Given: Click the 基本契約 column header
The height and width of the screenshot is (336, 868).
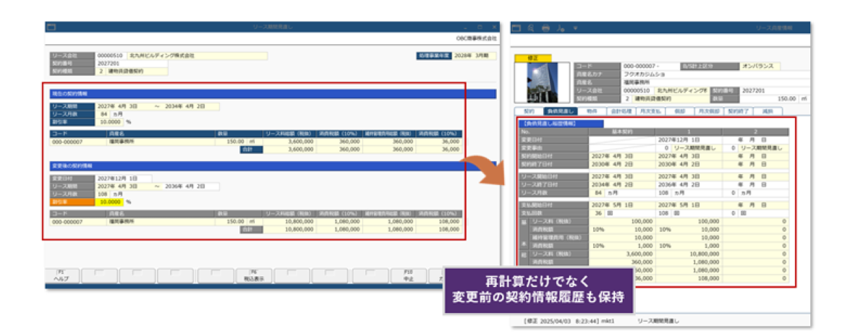Looking at the screenshot, I should pos(623,132).
